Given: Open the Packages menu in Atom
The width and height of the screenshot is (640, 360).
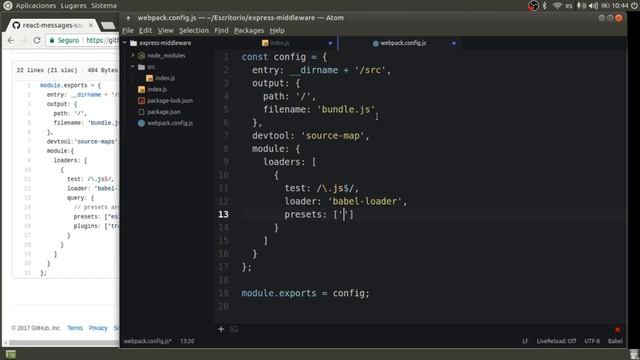Looking at the screenshot, I should tap(249, 31).
